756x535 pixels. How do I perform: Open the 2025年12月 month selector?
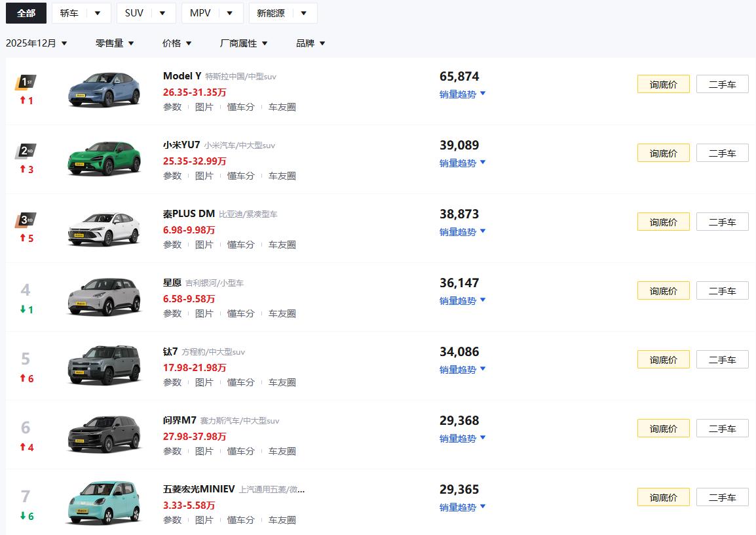tap(36, 43)
